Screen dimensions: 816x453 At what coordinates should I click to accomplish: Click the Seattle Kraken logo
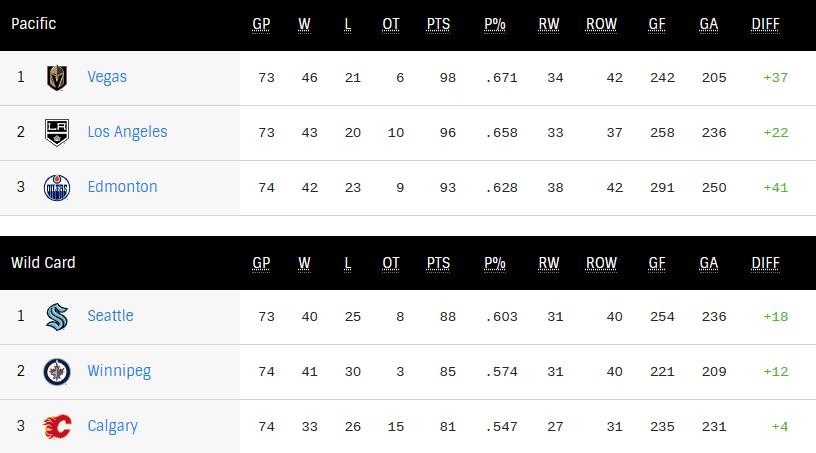[57, 316]
